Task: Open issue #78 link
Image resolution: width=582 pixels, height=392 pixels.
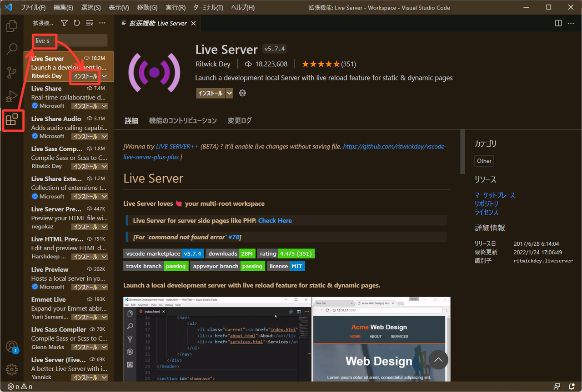Action: tap(234, 237)
